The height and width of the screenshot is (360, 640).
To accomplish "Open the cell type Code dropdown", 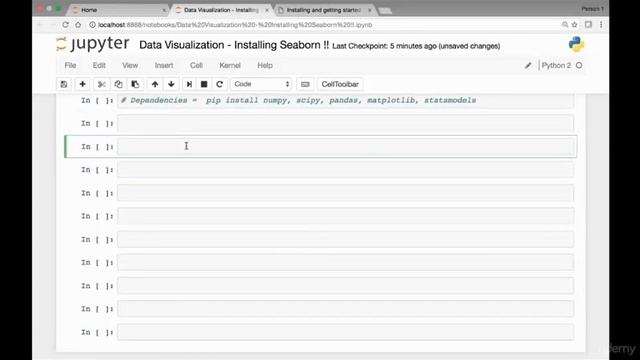I will coord(261,84).
